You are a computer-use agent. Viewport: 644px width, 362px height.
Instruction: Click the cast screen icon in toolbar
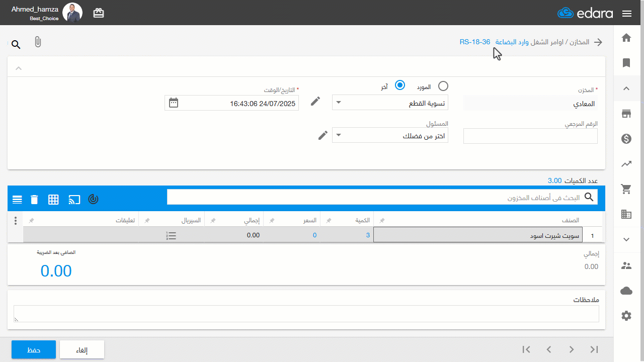pos(74,200)
